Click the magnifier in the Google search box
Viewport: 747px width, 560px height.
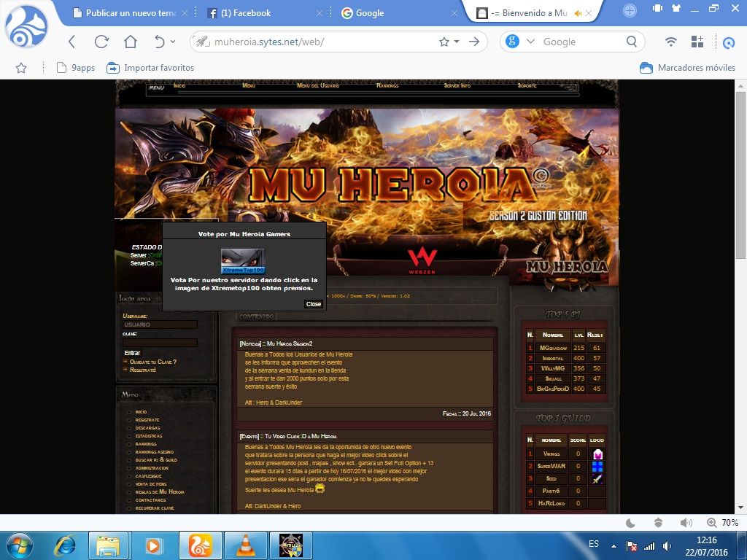tap(632, 42)
